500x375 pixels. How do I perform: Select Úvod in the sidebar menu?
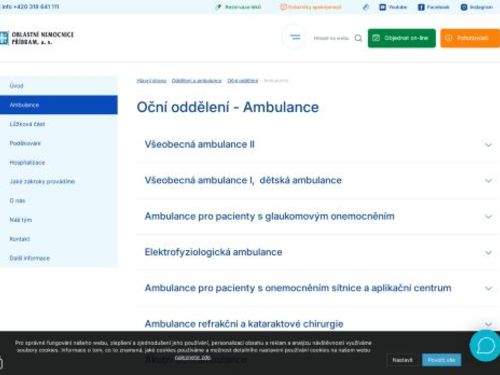(59, 86)
